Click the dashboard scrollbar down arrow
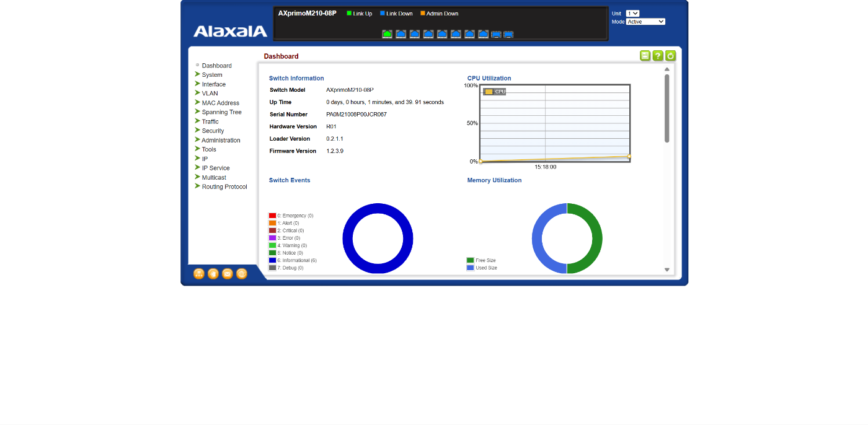The height and width of the screenshot is (425, 868). tap(667, 269)
